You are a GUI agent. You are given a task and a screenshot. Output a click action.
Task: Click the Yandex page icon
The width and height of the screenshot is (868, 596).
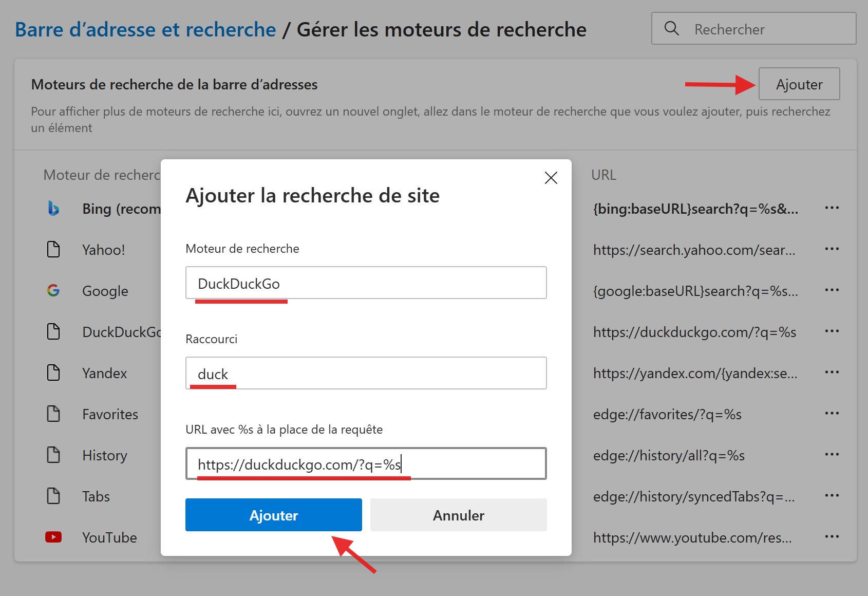pyautogui.click(x=53, y=372)
